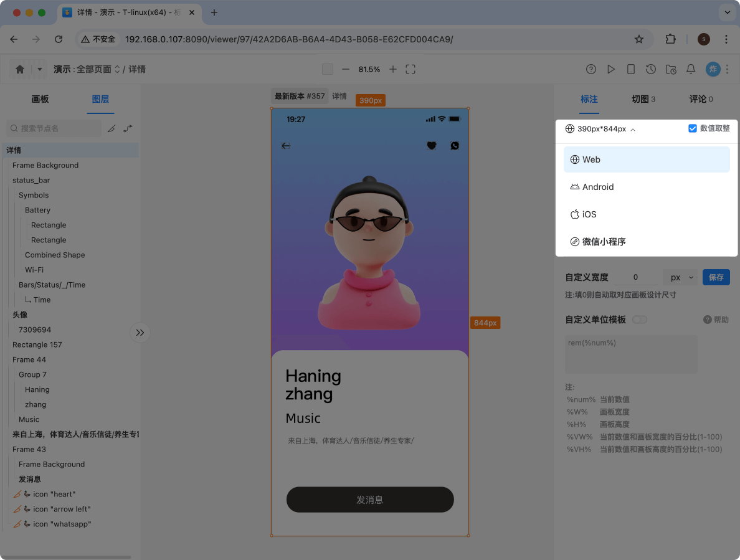The height and width of the screenshot is (560, 740).
Task: Open version history with the clock icon
Action: tap(651, 69)
